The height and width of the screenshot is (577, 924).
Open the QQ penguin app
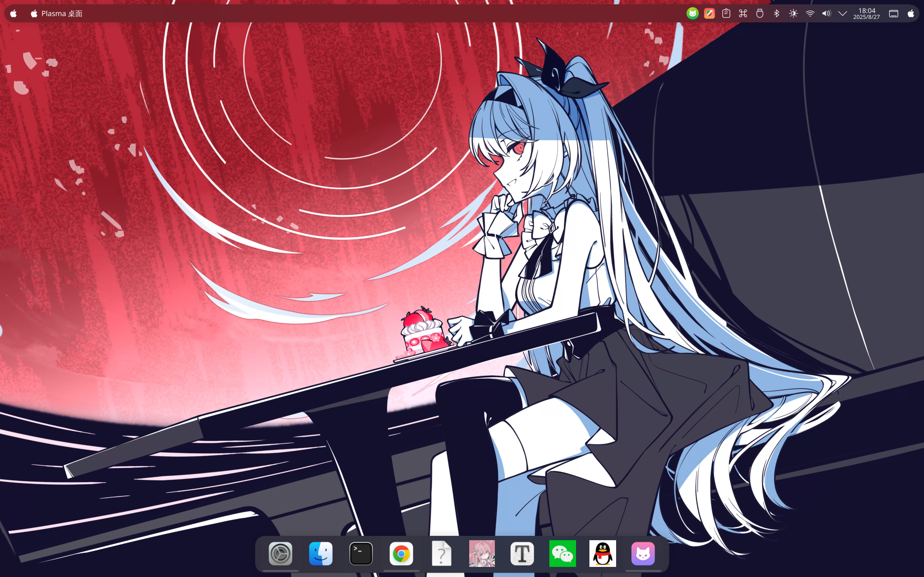click(x=603, y=553)
